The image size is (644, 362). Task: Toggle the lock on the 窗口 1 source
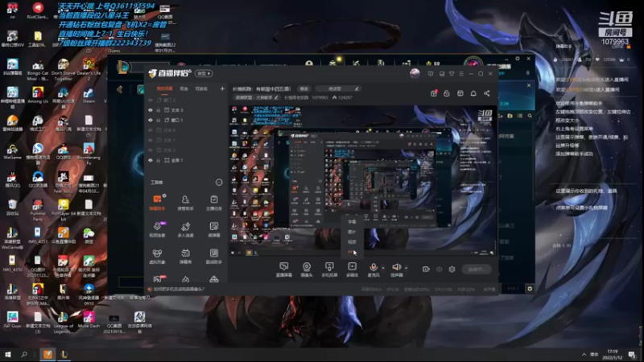159,120
